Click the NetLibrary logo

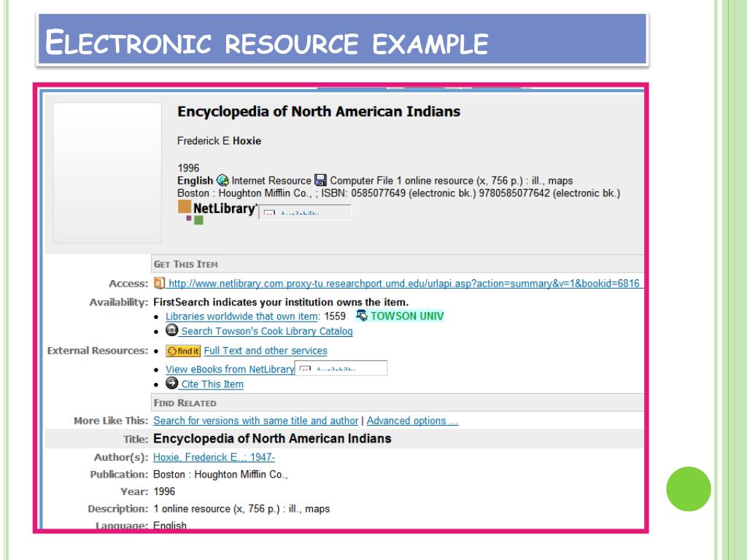pyautogui.click(x=217, y=212)
